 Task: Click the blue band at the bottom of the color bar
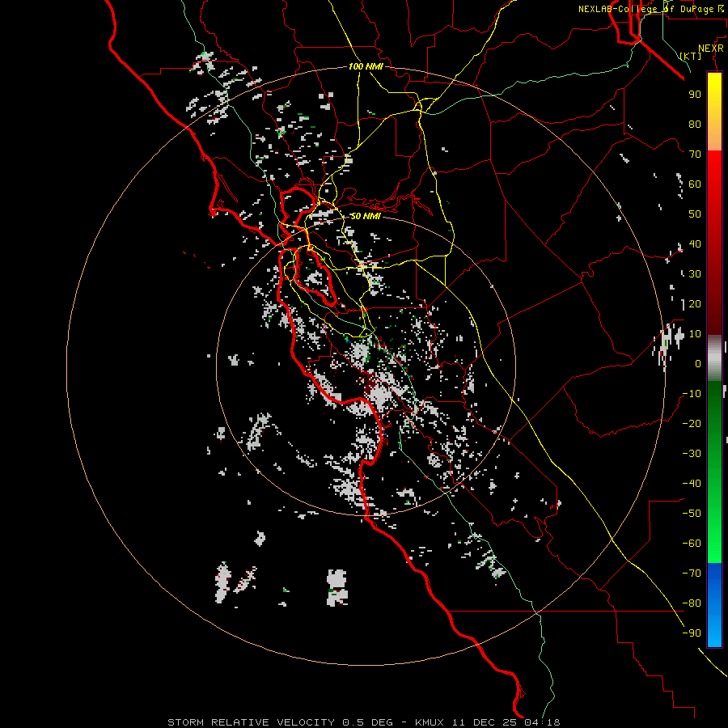pos(714,605)
